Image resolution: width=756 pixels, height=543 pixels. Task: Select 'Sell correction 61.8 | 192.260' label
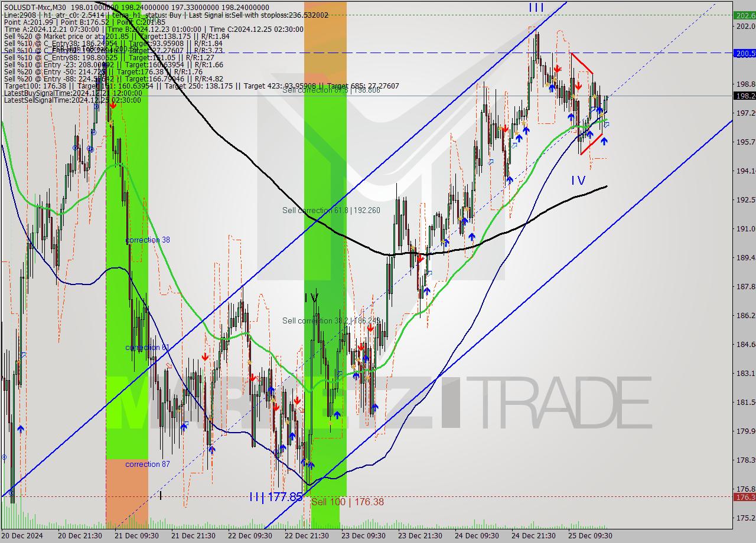(331, 210)
